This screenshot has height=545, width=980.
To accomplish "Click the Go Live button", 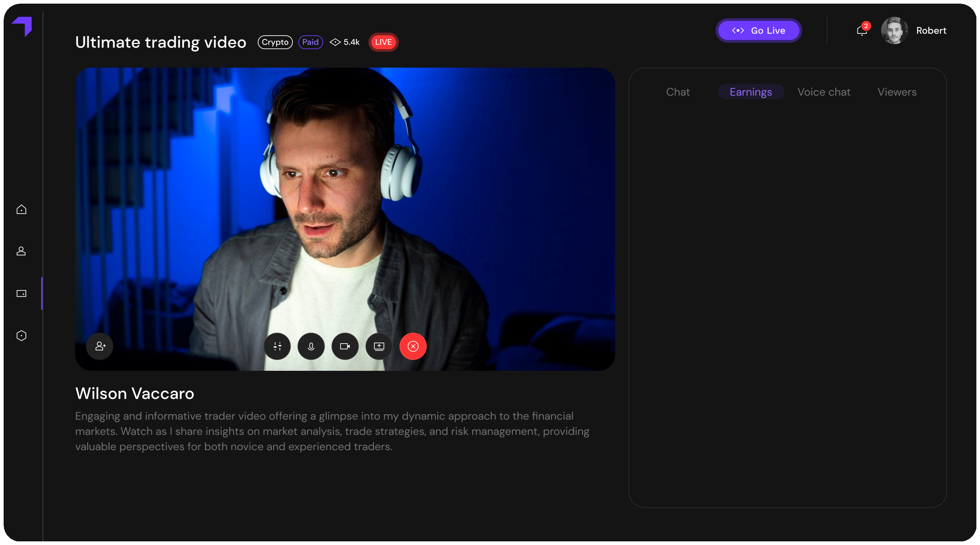I will 758,31.
